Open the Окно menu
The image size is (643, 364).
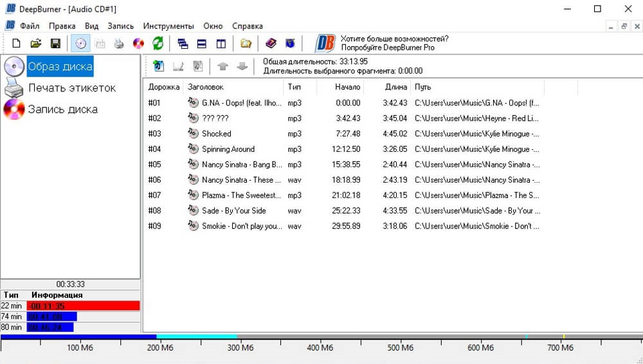(213, 26)
